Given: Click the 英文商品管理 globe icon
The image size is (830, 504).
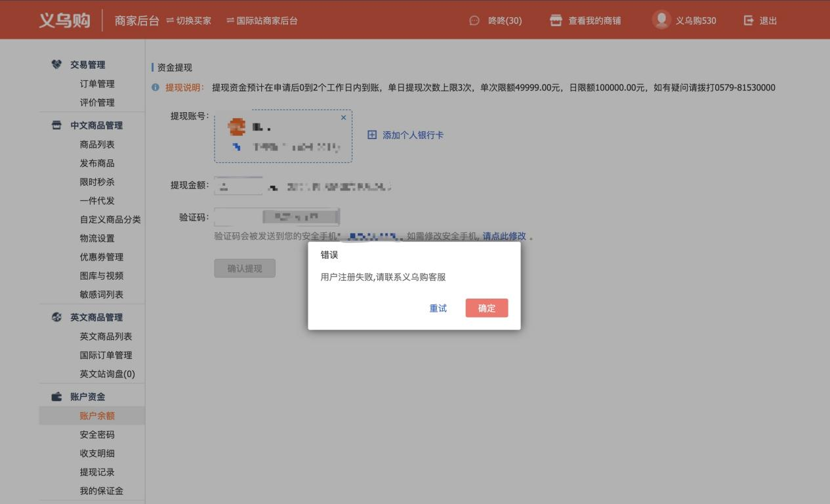Looking at the screenshot, I should click(56, 317).
